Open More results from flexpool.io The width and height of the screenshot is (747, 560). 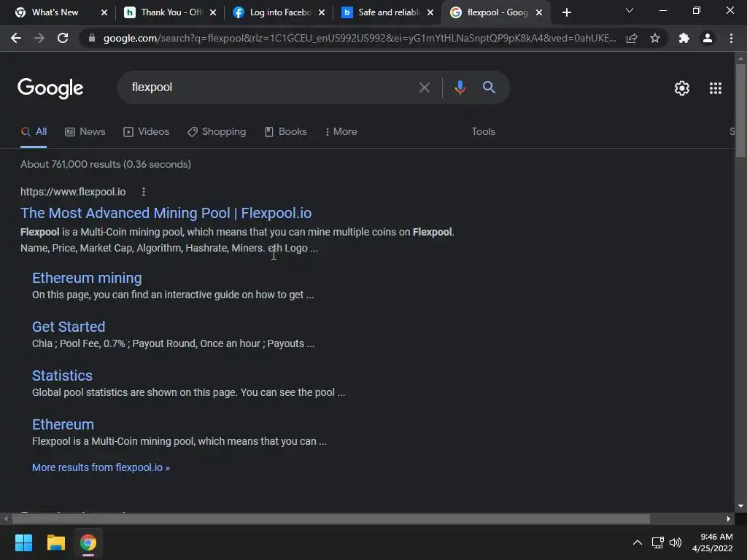[x=101, y=467]
